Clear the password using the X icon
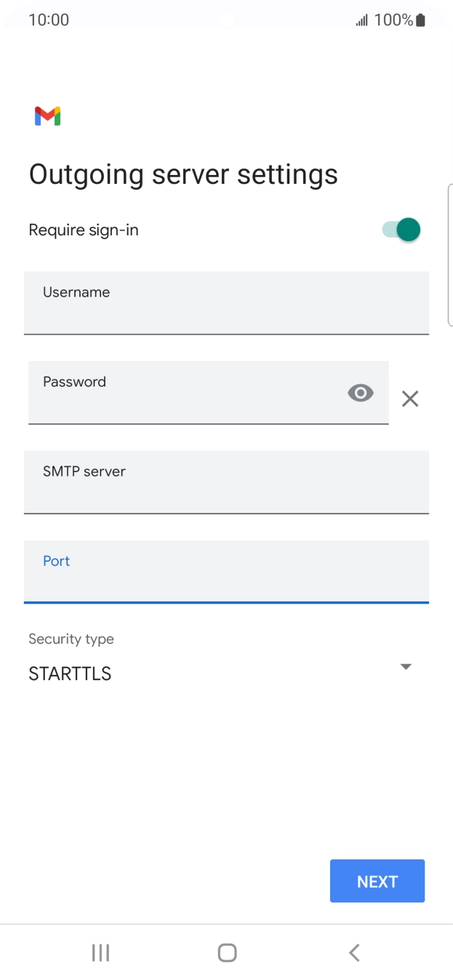 click(409, 398)
